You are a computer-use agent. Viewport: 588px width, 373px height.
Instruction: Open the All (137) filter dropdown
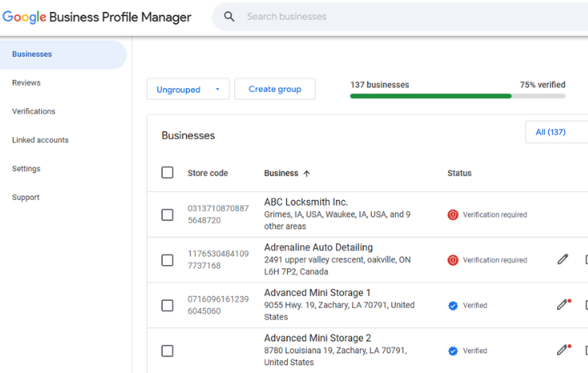556,132
